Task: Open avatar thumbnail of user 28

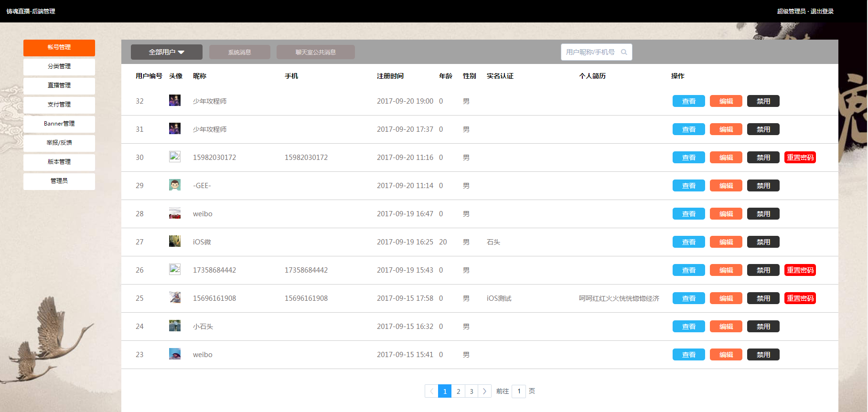Action: (175, 213)
